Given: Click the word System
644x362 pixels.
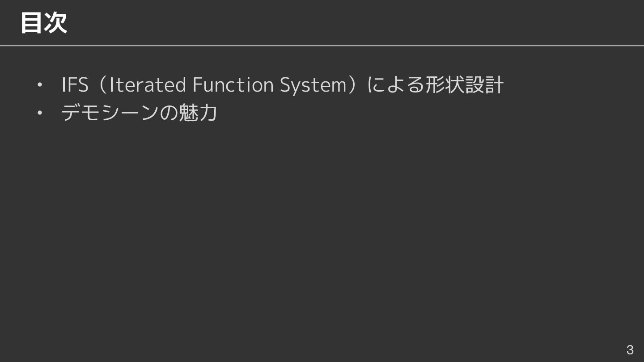Looking at the screenshot, I should (x=313, y=85).
